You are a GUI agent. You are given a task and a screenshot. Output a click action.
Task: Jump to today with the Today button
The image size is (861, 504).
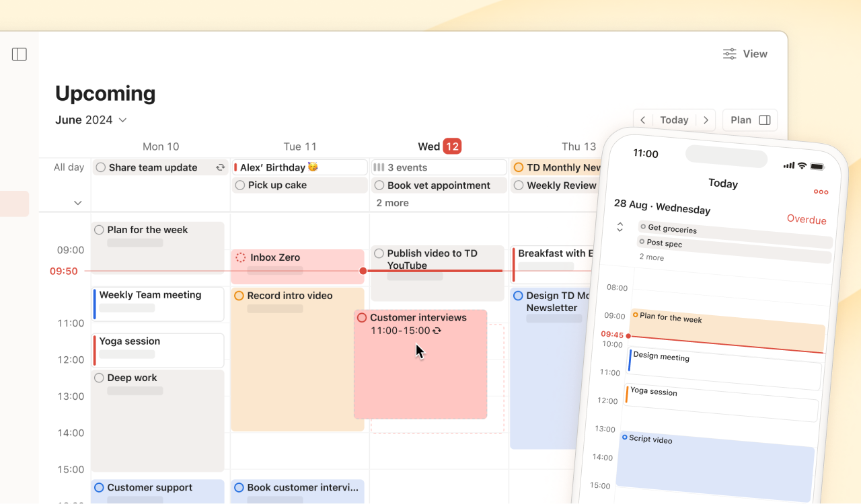click(x=674, y=120)
